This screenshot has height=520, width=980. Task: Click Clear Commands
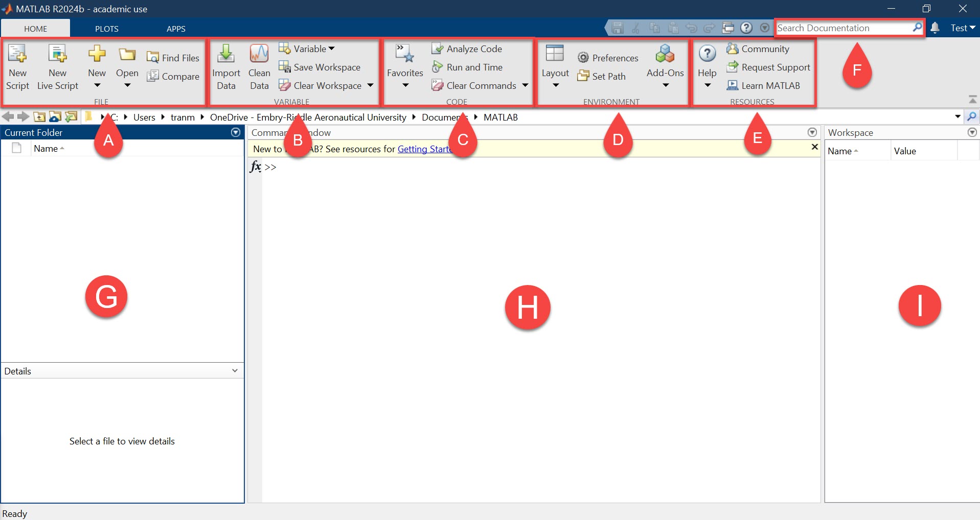point(474,85)
